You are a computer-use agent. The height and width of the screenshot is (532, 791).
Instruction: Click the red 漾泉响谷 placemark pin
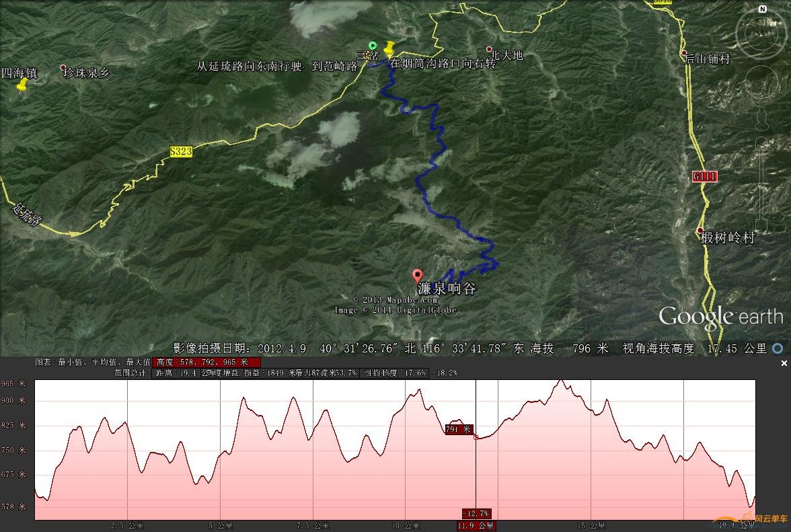point(417,276)
